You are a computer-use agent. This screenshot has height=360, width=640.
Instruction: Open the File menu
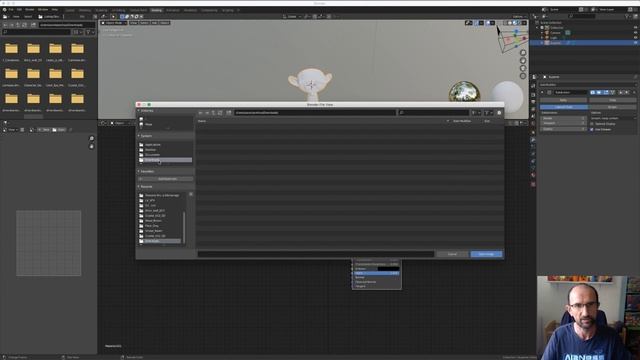click(11, 9)
